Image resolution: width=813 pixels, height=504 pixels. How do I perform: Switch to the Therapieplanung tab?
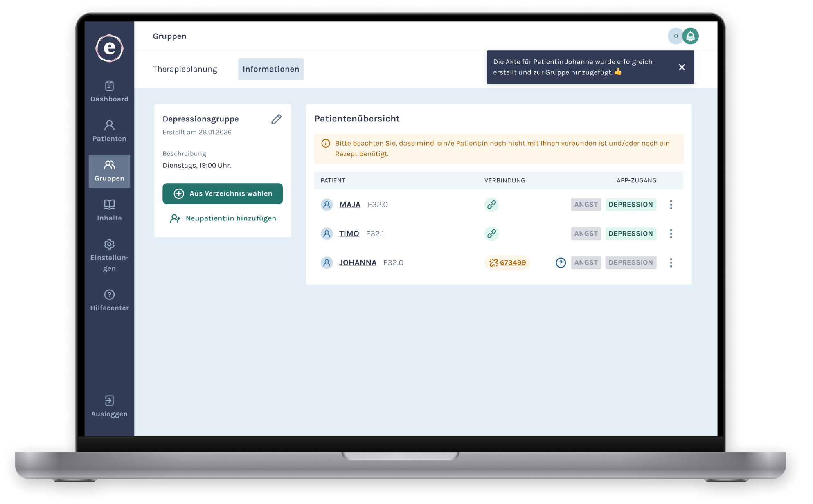(185, 69)
